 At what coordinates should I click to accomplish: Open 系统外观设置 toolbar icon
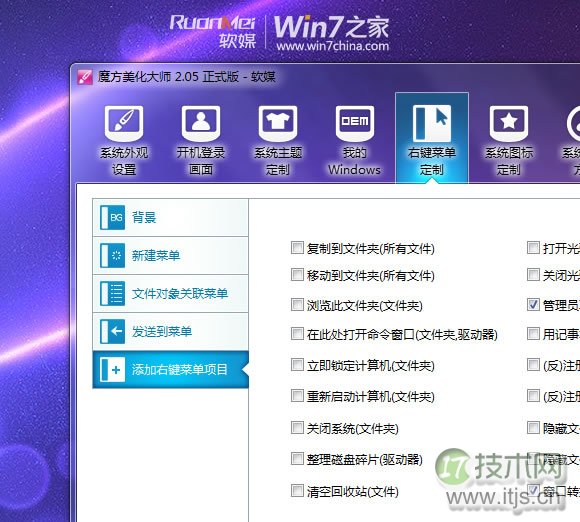pos(124,124)
